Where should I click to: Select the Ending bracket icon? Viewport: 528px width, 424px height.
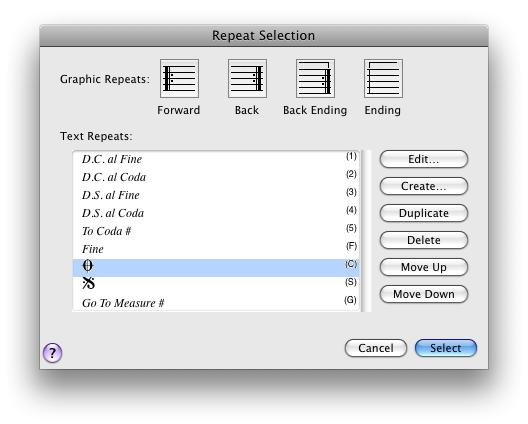click(383, 78)
